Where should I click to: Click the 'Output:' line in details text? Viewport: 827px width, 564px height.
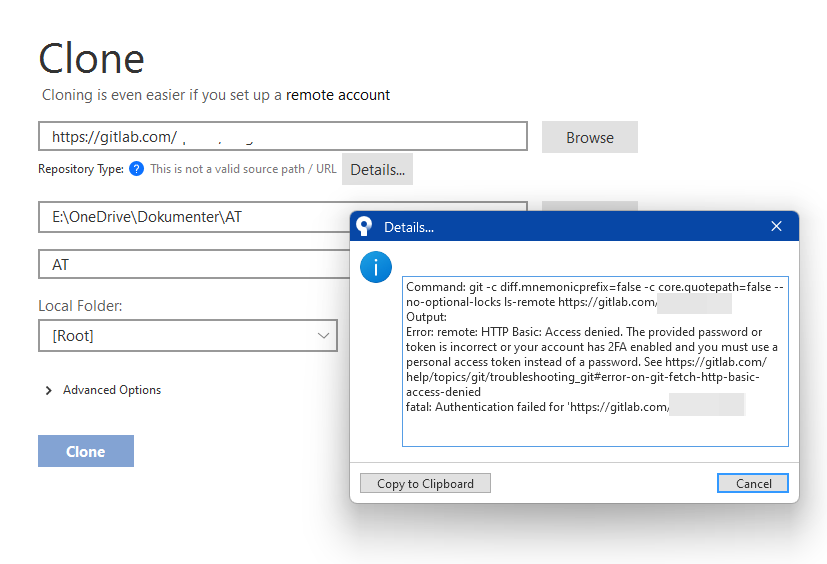[x=426, y=317]
